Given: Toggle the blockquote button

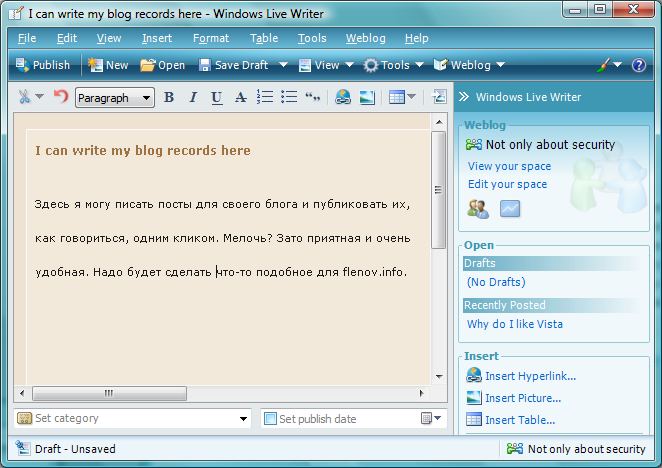Looking at the screenshot, I should [x=313, y=97].
